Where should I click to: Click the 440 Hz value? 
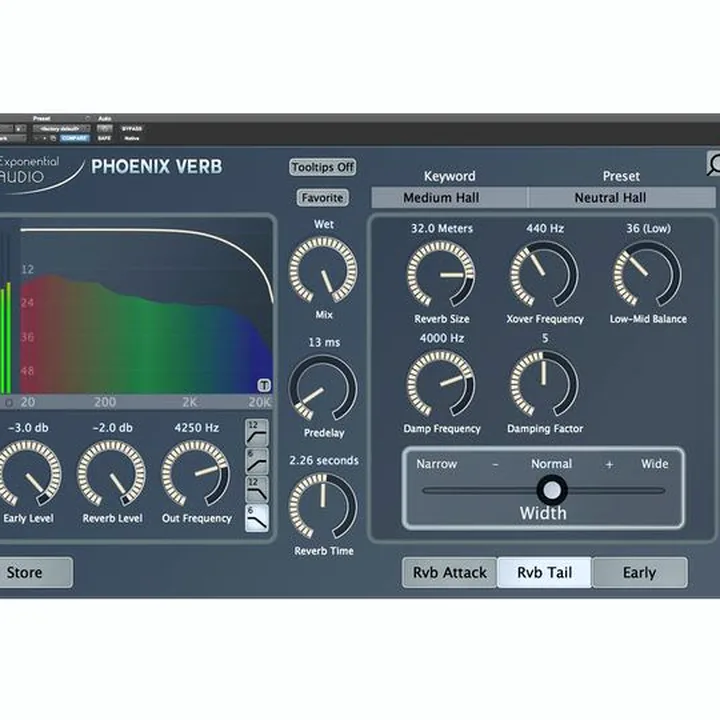pyautogui.click(x=545, y=228)
